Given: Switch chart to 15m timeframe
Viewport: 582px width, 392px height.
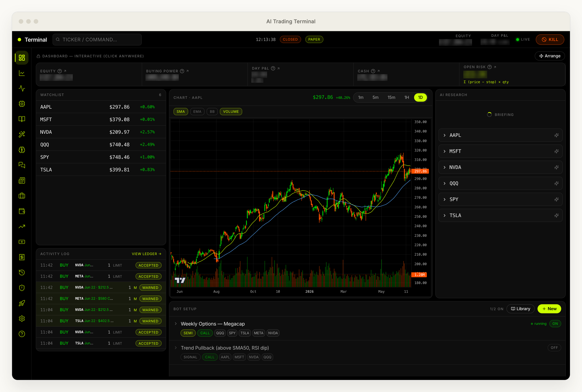Looking at the screenshot, I should [x=391, y=97].
